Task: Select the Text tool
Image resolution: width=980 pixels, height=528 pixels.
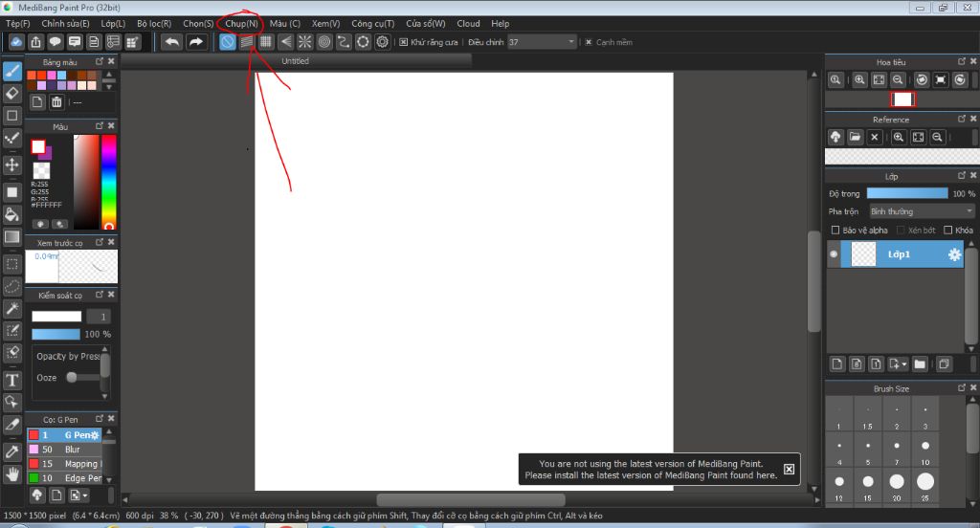Action: tap(12, 380)
